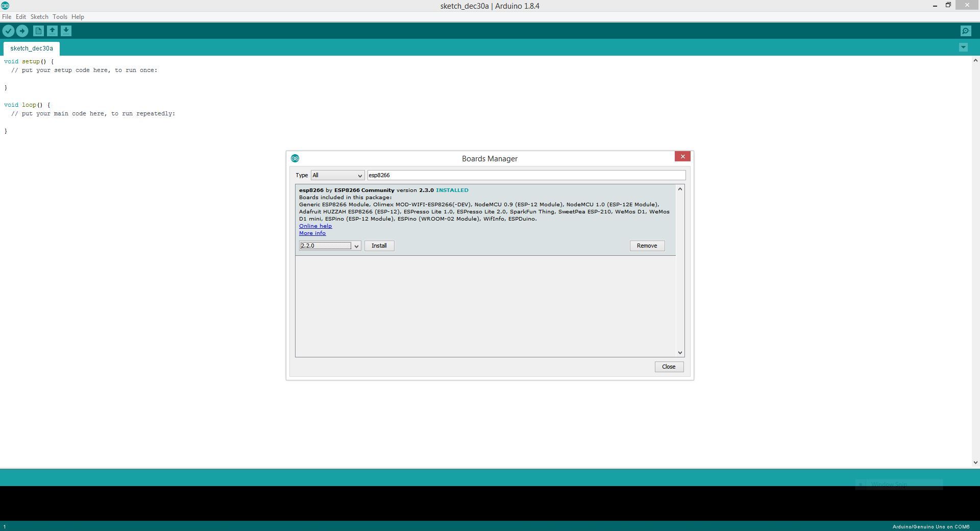The width and height of the screenshot is (980, 531).
Task: Create a new sketch with New icon
Action: coord(38,31)
